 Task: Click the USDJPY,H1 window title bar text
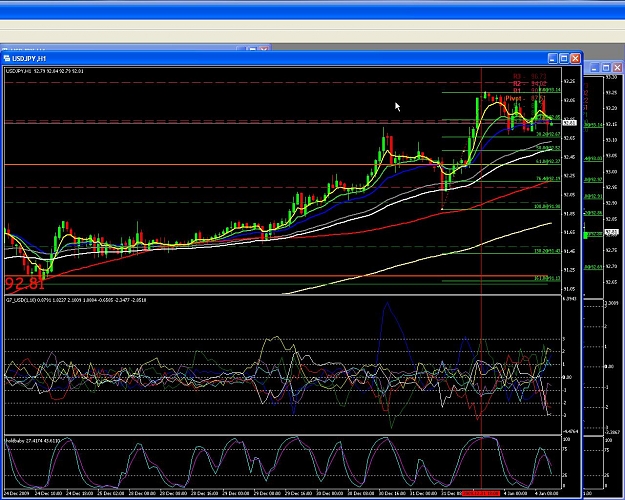click(29, 59)
